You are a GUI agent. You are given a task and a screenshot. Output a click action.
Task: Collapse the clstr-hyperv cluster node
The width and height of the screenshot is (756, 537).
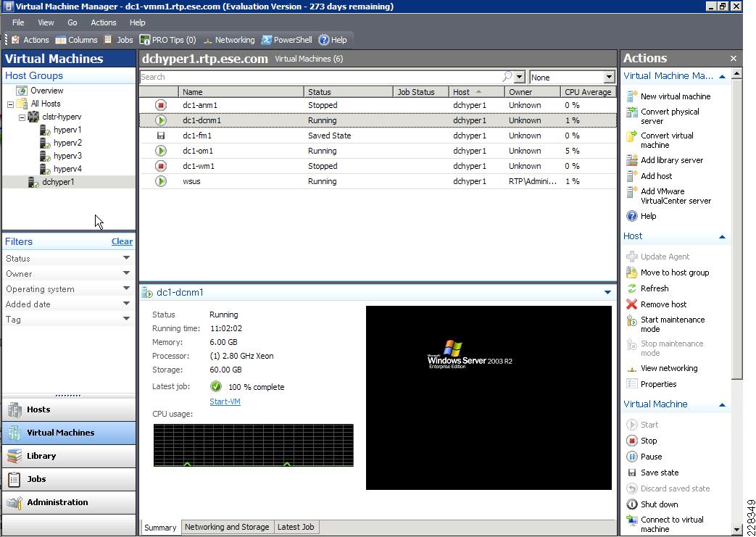22,117
